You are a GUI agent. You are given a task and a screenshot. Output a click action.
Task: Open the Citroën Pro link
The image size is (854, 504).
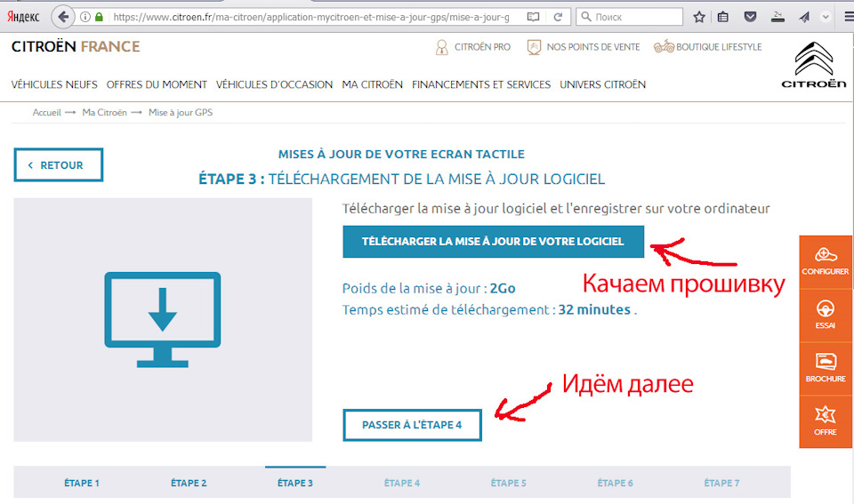[472, 47]
